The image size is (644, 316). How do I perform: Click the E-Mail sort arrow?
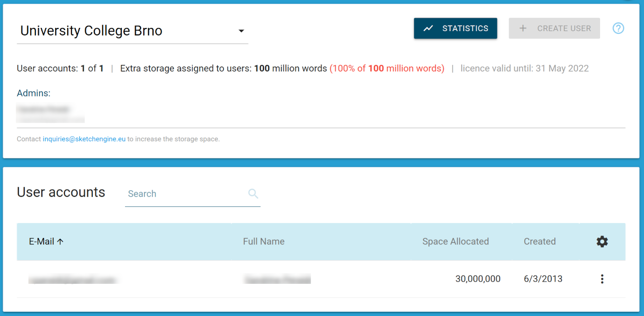(61, 242)
